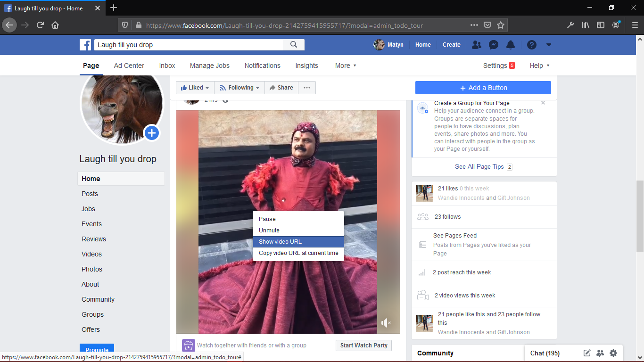Open the Liked dropdown button
644x362 pixels.
pos(195,88)
